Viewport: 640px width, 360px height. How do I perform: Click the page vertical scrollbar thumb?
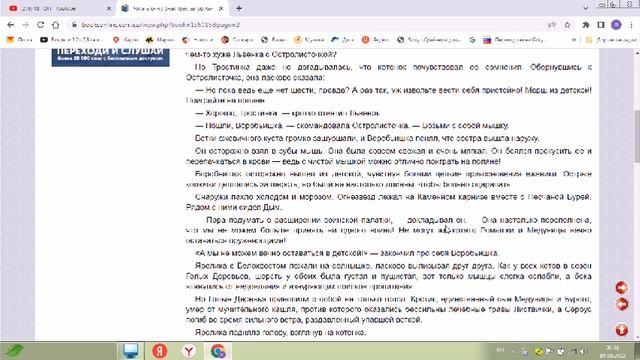(x=637, y=136)
